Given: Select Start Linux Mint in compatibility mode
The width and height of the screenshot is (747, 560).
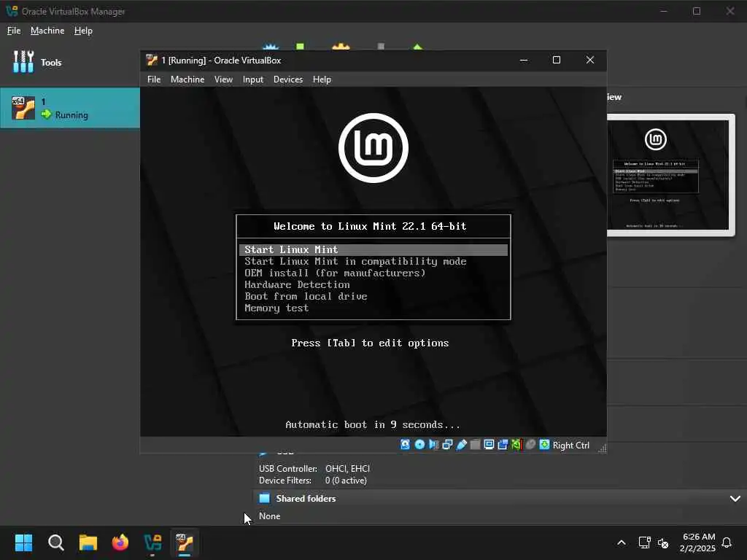Looking at the screenshot, I should [x=355, y=262].
